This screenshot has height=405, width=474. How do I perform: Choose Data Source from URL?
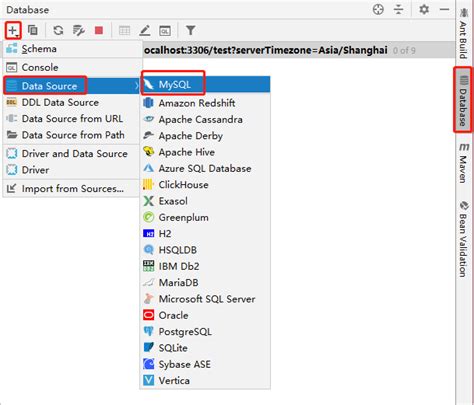coord(72,119)
